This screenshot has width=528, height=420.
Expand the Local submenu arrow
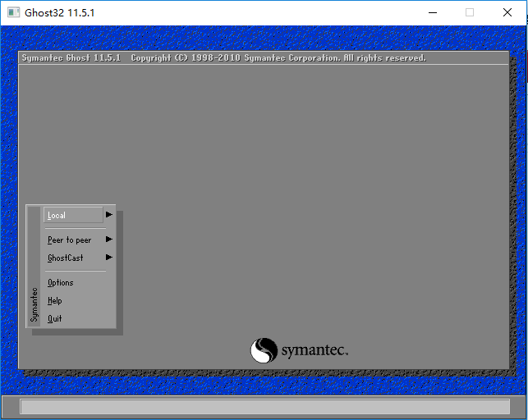click(108, 215)
